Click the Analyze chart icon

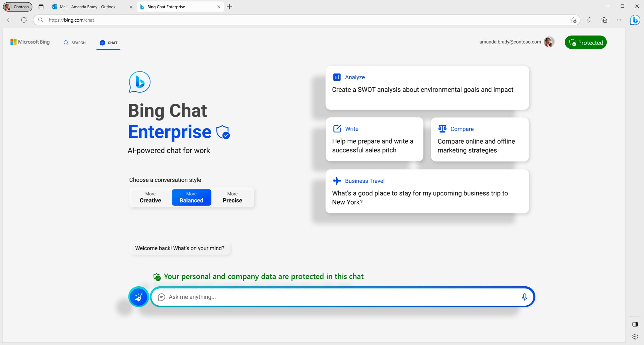337,77
